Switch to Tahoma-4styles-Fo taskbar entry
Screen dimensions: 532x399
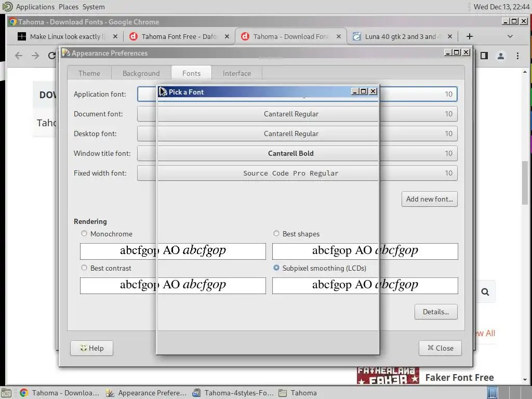(233, 393)
